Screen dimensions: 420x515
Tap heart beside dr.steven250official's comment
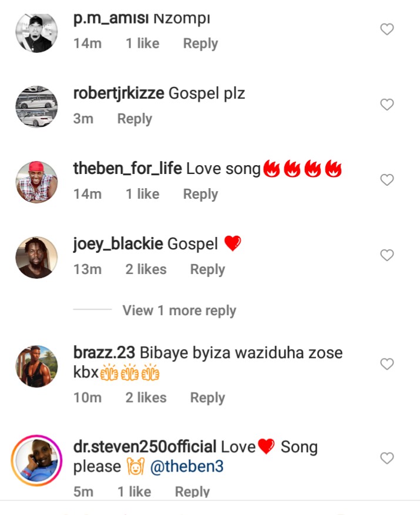pos(387,457)
